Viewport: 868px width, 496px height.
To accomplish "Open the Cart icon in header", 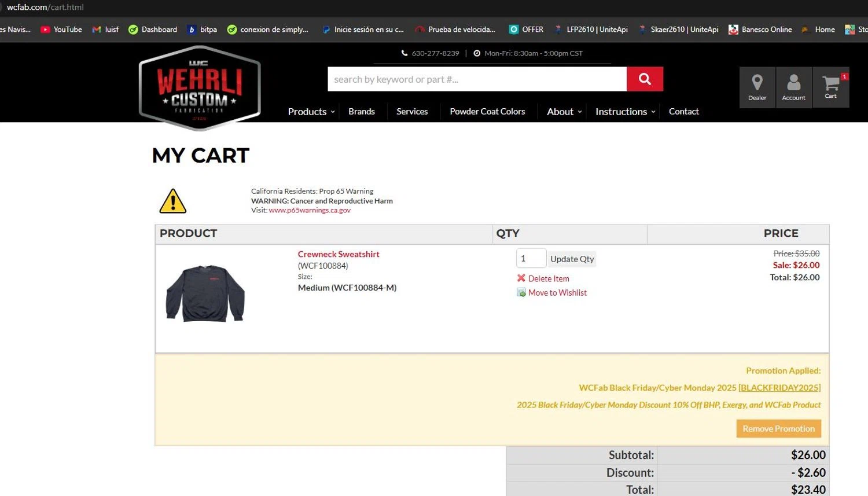I will [x=831, y=87].
